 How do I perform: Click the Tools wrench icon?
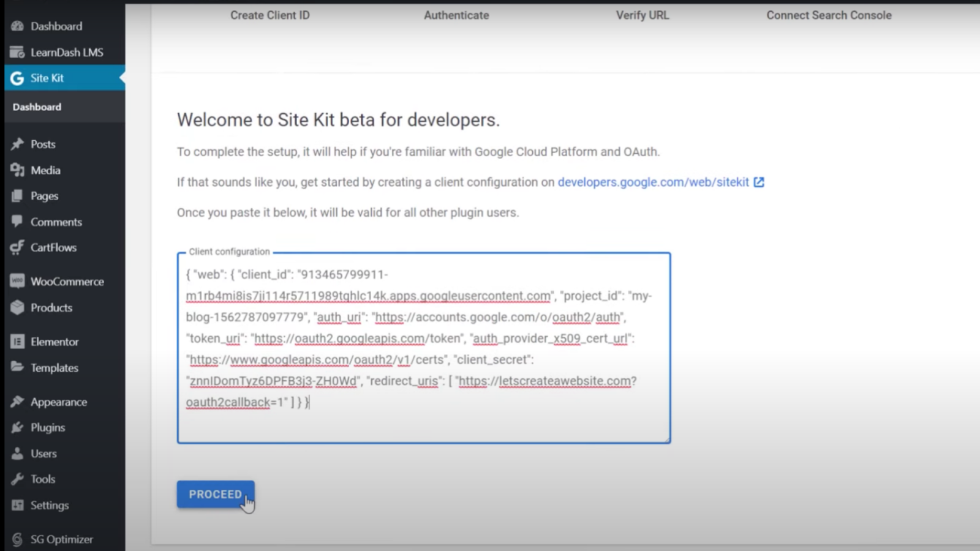click(17, 479)
